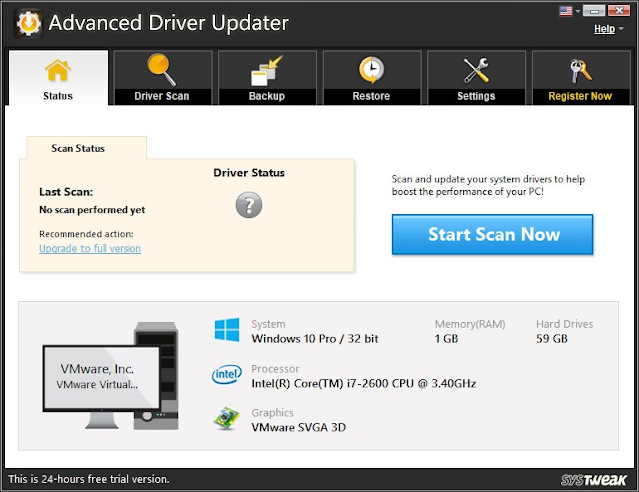This screenshot has width=639, height=492.
Task: Minimize the Advanced Driver Updater window
Action: (x=594, y=11)
